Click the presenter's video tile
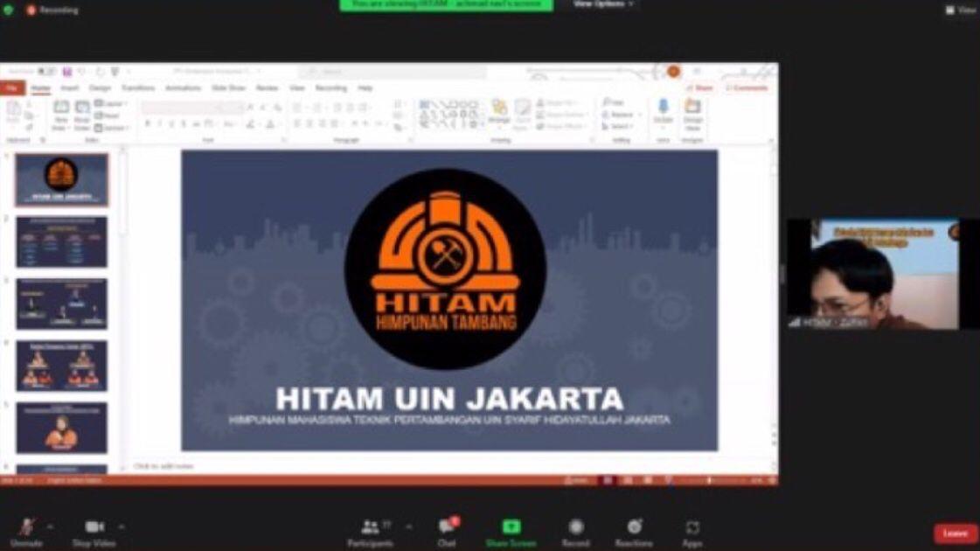 point(873,274)
